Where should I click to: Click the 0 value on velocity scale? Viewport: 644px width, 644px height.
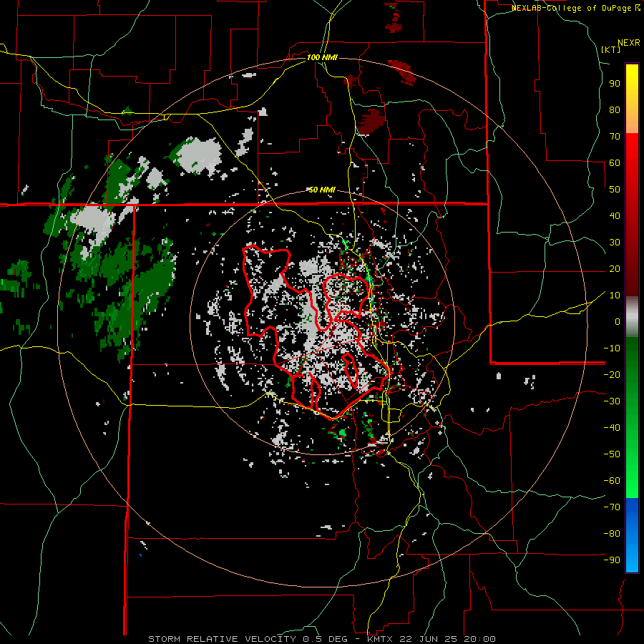click(x=618, y=321)
